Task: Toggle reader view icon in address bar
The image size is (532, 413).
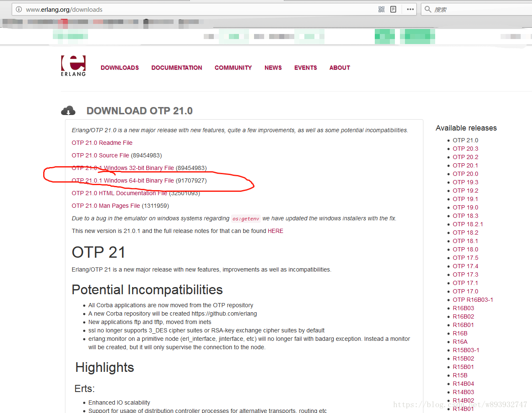Action: pos(393,9)
